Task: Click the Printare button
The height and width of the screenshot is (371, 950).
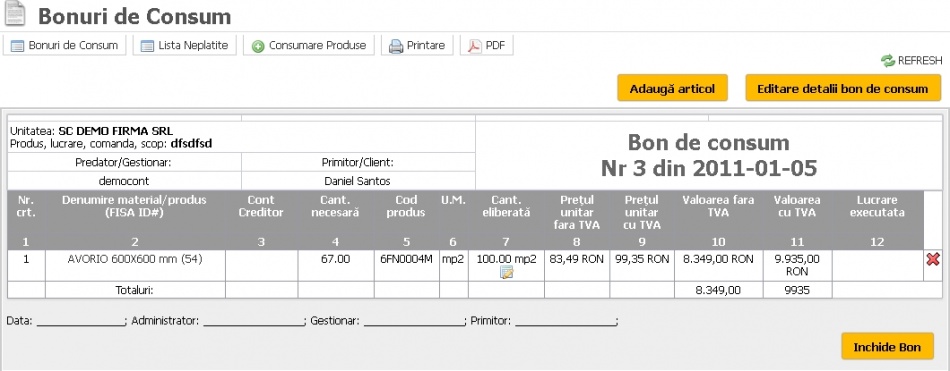Action: point(417,45)
